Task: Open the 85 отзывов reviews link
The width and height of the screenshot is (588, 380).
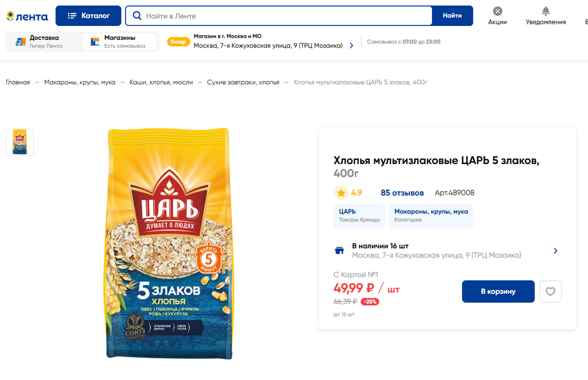Action: tap(402, 193)
